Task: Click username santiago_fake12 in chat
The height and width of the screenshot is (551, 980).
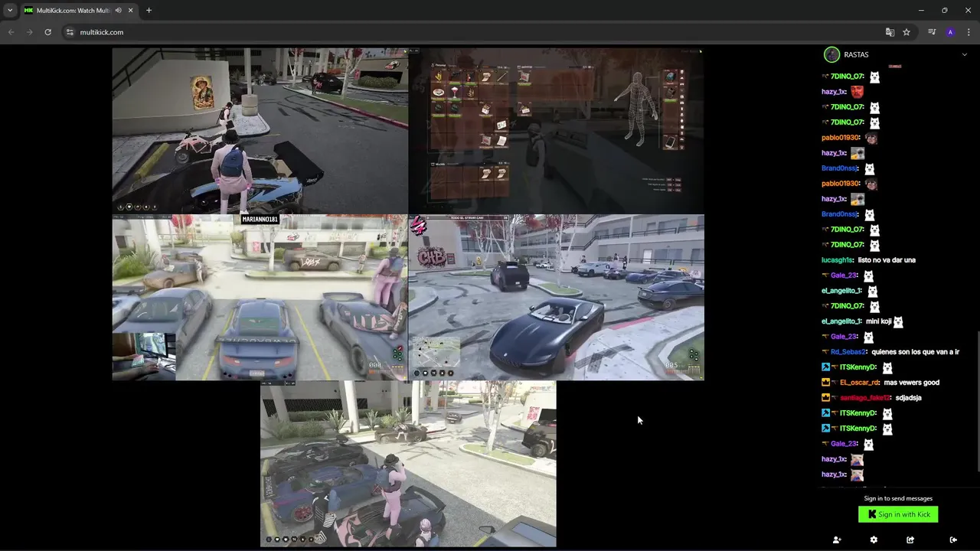Action: pos(865,398)
